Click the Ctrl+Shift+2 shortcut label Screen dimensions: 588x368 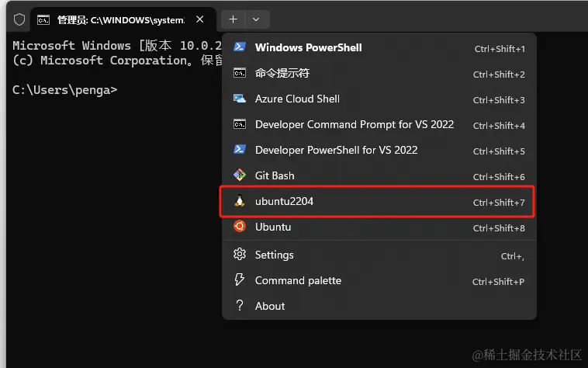(499, 75)
